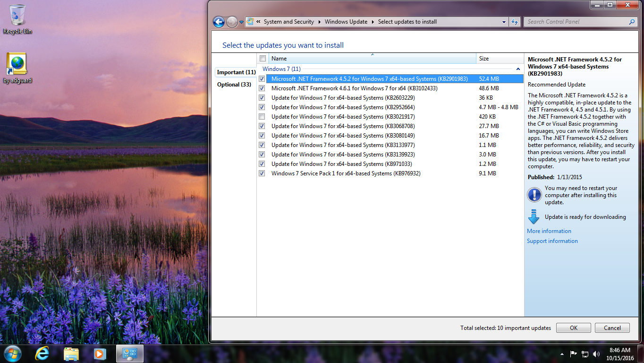Screen dimensions: 644x363
Task: Click the 'Select updates to install' breadcrumb
Action: [x=407, y=22]
